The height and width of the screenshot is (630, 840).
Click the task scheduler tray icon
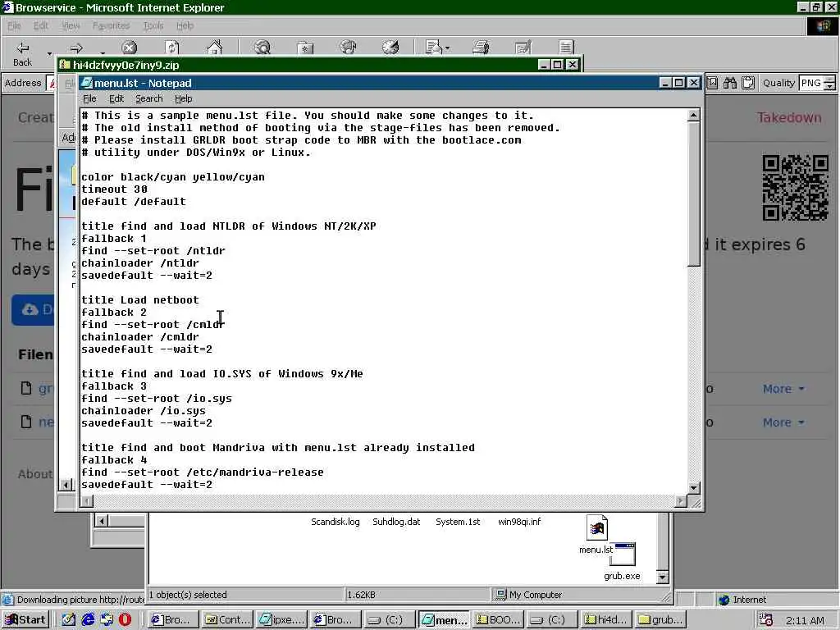click(766, 620)
